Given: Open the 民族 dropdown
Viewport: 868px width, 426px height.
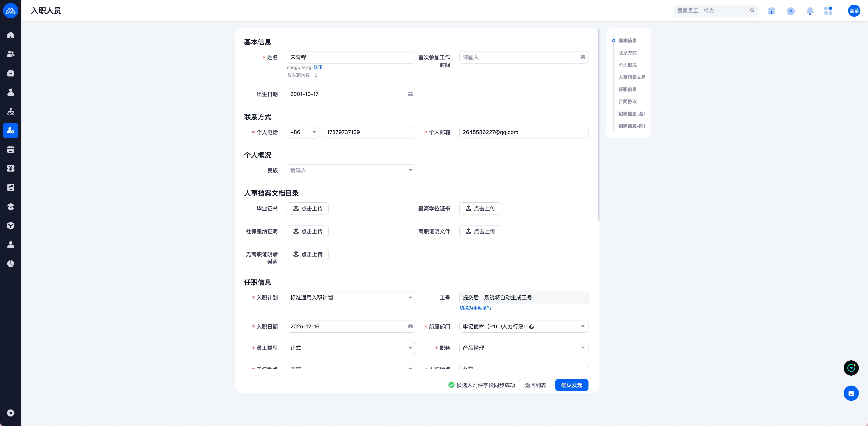Looking at the screenshot, I should pos(351,170).
